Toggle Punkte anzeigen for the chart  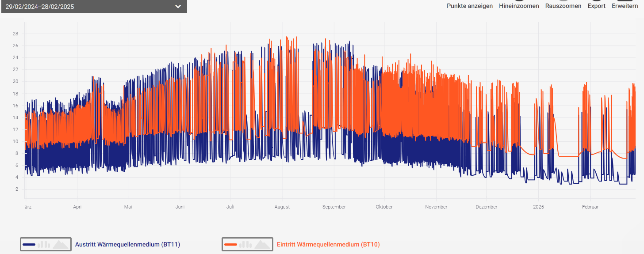pyautogui.click(x=469, y=6)
